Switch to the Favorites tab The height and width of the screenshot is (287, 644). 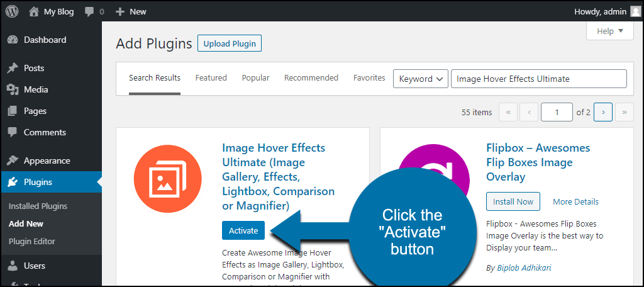[369, 78]
